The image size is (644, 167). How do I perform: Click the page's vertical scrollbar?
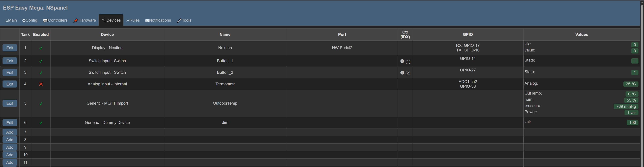[x=642, y=83]
